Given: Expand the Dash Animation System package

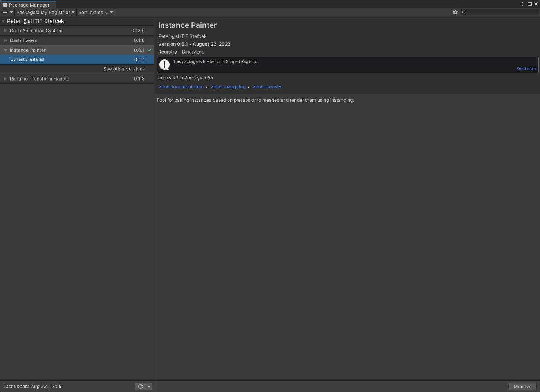Looking at the screenshot, I should point(5,31).
